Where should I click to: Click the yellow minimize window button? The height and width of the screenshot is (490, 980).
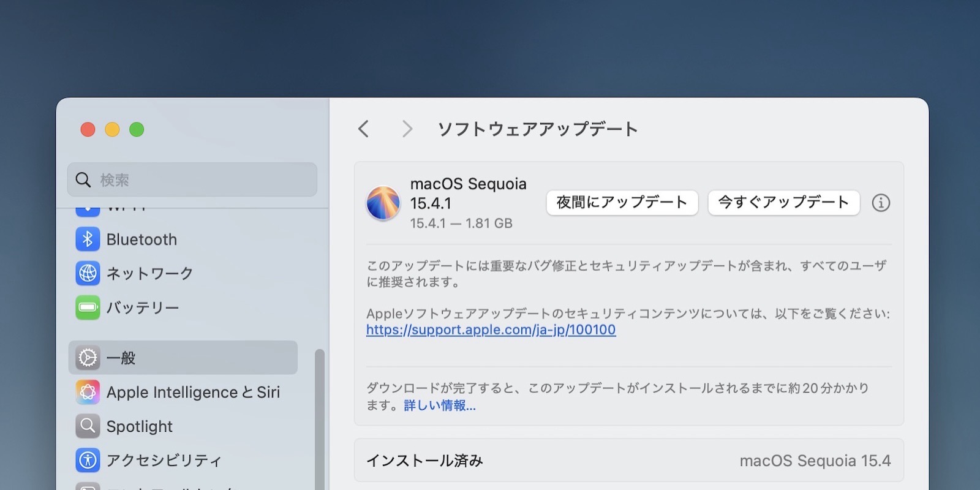coord(112,130)
